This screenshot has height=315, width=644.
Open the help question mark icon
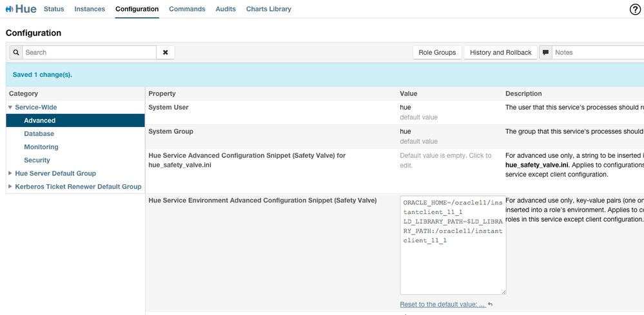point(635,10)
